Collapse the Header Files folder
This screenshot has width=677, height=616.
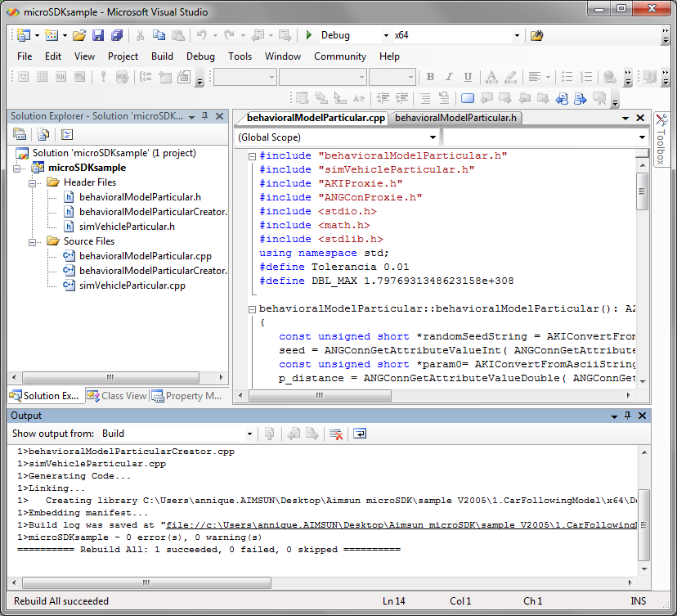34,182
